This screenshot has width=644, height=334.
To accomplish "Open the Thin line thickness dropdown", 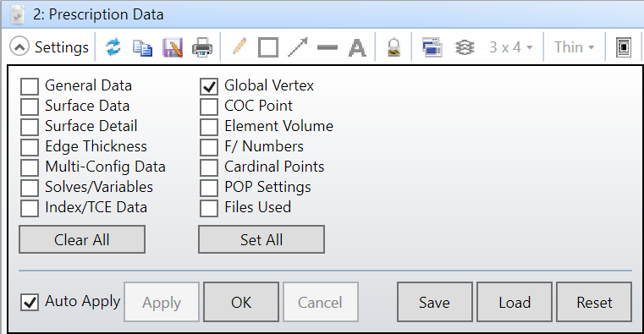I will point(574,47).
